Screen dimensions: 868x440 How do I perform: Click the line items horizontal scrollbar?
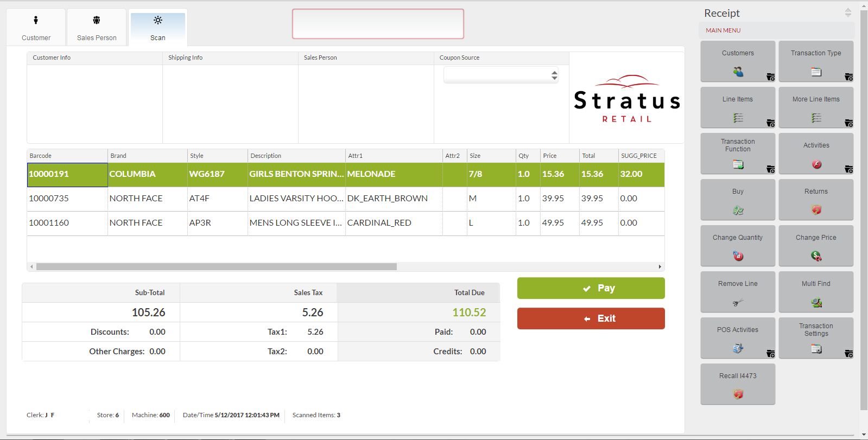216,266
